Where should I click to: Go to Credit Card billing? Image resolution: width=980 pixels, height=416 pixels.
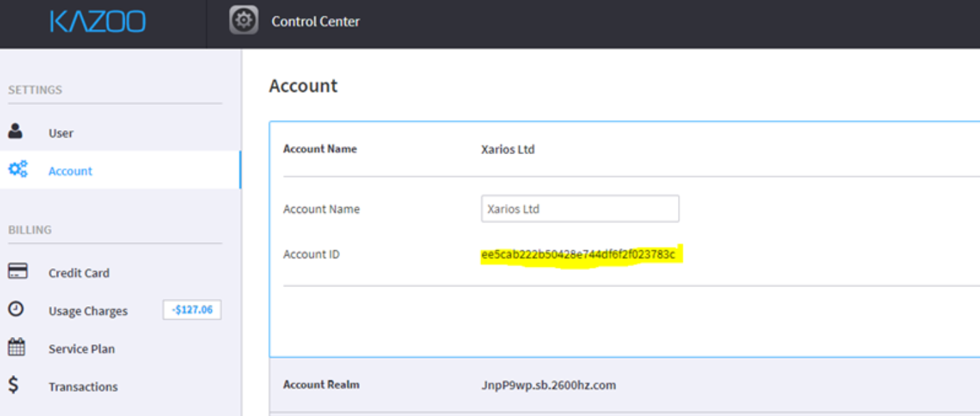(78, 273)
